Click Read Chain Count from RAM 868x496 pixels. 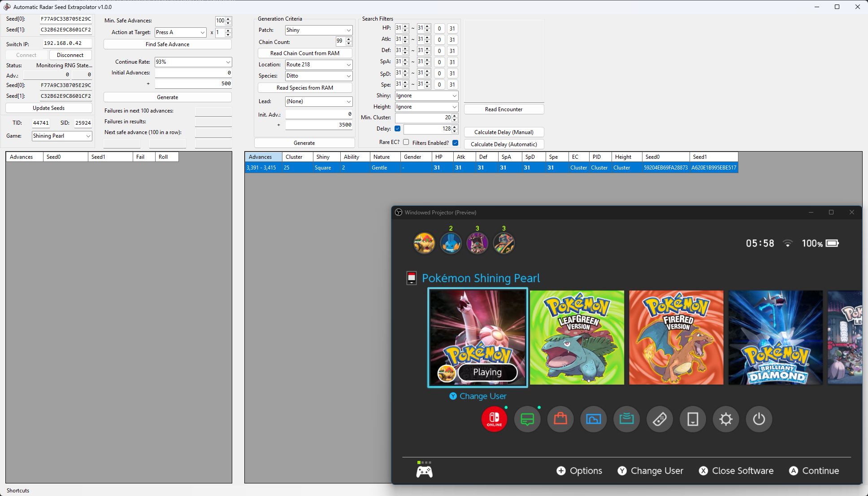pyautogui.click(x=305, y=53)
